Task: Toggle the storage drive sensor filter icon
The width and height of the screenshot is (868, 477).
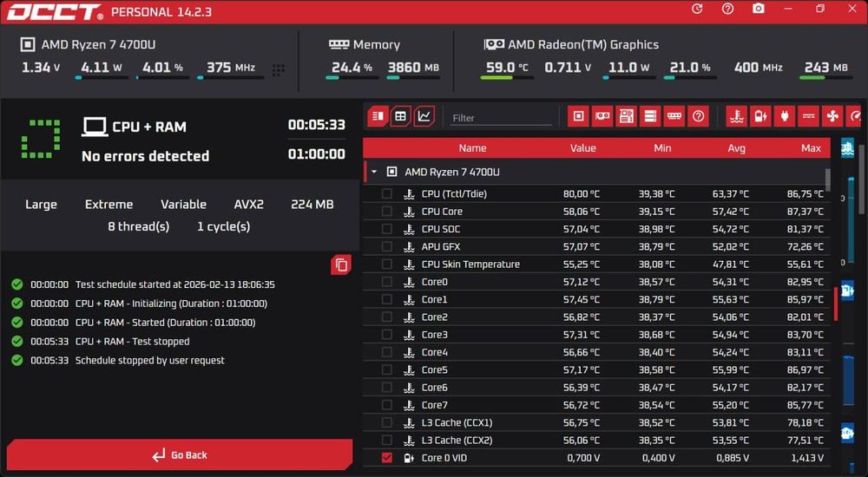Action: (650, 116)
